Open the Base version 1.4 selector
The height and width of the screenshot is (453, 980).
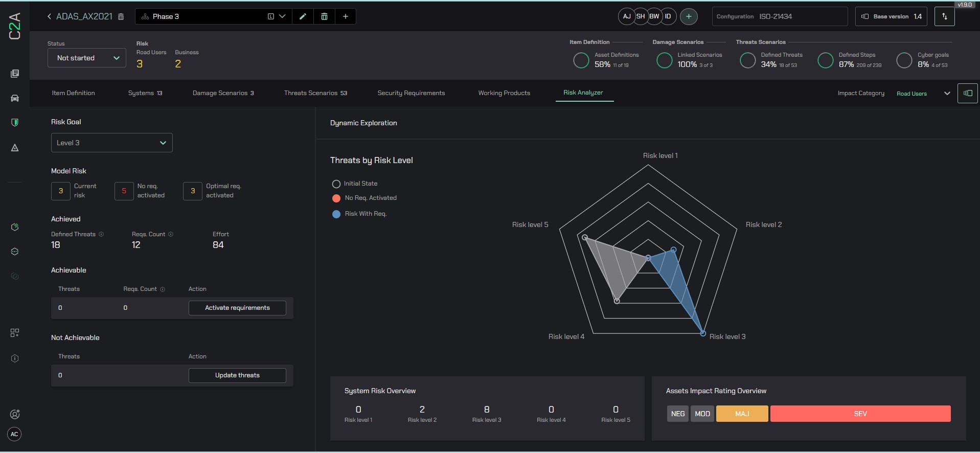coord(891,16)
